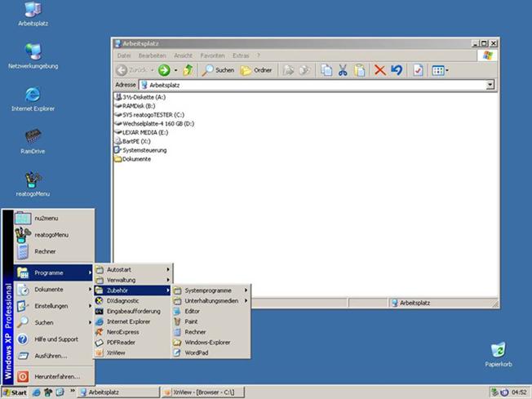Select LEXAR MEDIA (E:) drive

point(141,132)
